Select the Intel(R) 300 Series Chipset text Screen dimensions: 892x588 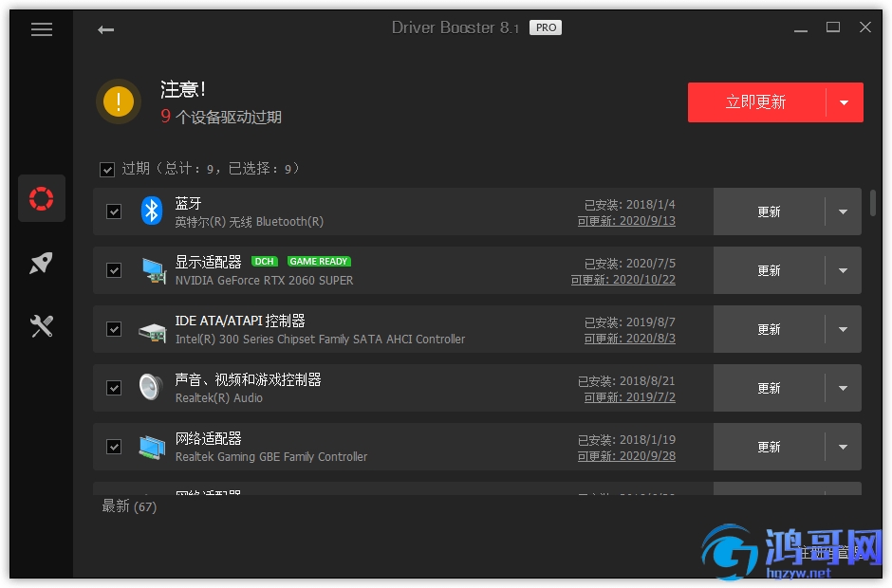(x=320, y=340)
